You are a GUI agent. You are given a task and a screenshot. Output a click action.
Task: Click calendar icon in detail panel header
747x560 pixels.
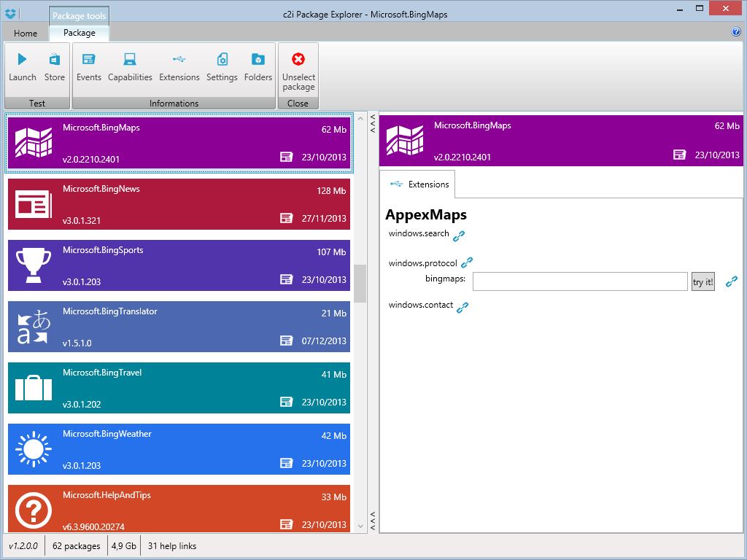point(679,155)
